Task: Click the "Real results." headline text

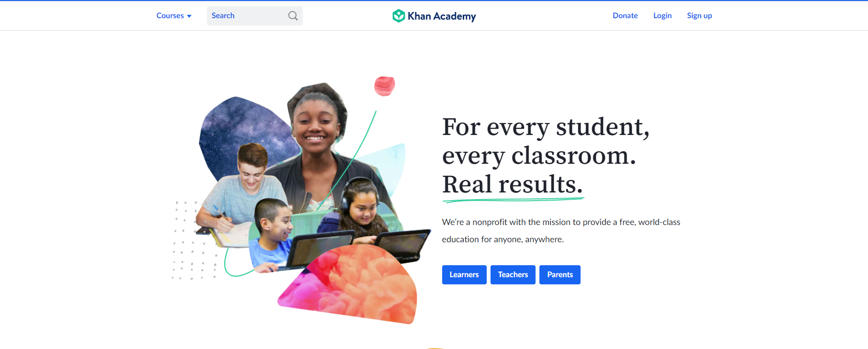Action: [513, 184]
